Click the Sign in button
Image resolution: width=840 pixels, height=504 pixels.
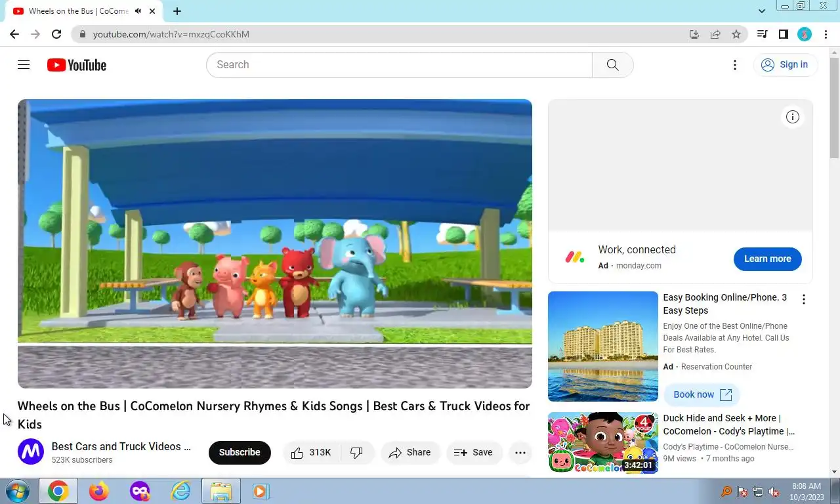pyautogui.click(x=785, y=64)
